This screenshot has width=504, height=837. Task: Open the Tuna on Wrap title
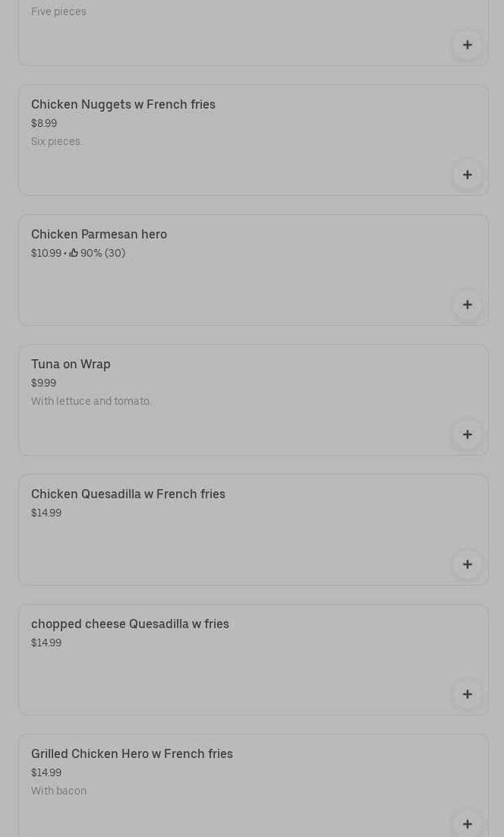71,365
